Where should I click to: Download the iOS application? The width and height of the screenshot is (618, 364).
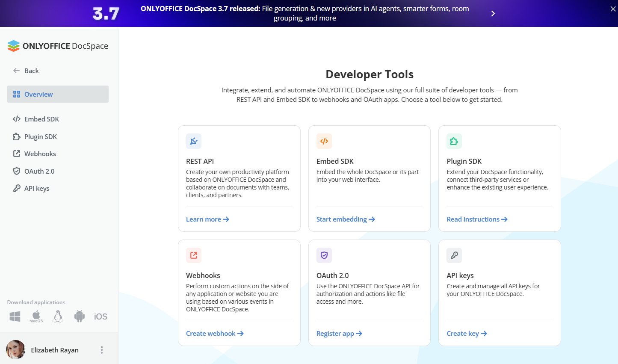(101, 317)
